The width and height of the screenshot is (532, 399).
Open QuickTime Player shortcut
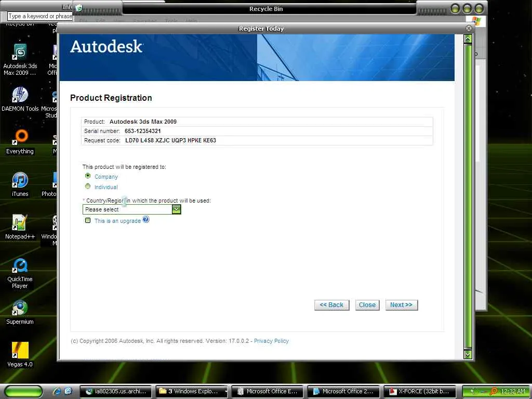(x=20, y=273)
